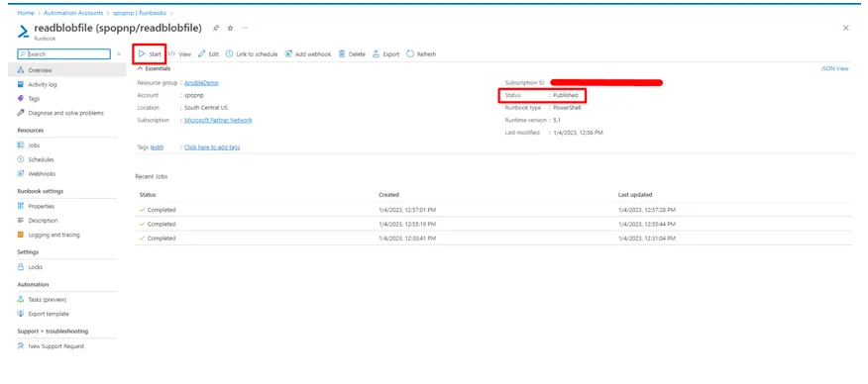
Task: Open more options ellipsis in title
Action: tap(244, 28)
